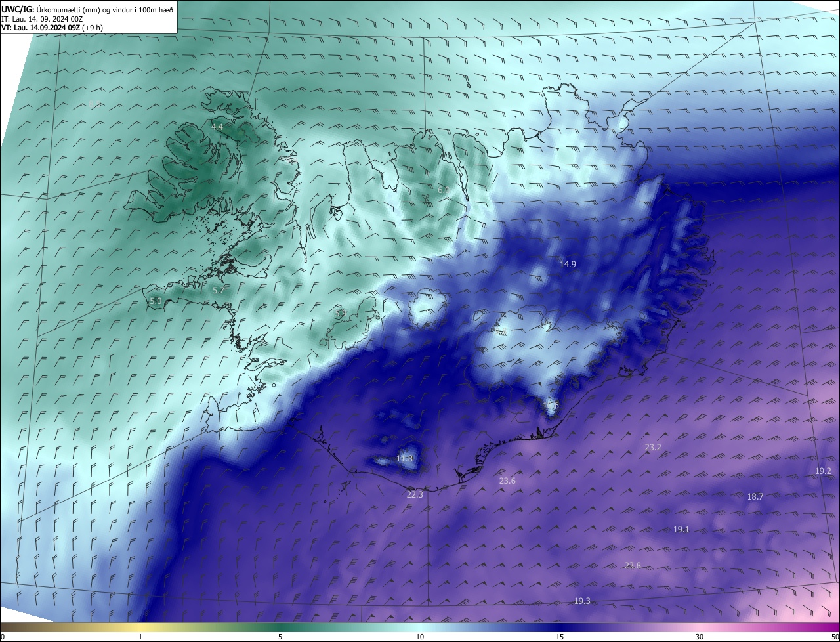This screenshot has height=642, width=840.
Task: Click the color scale tick label 10
Action: pyautogui.click(x=420, y=637)
